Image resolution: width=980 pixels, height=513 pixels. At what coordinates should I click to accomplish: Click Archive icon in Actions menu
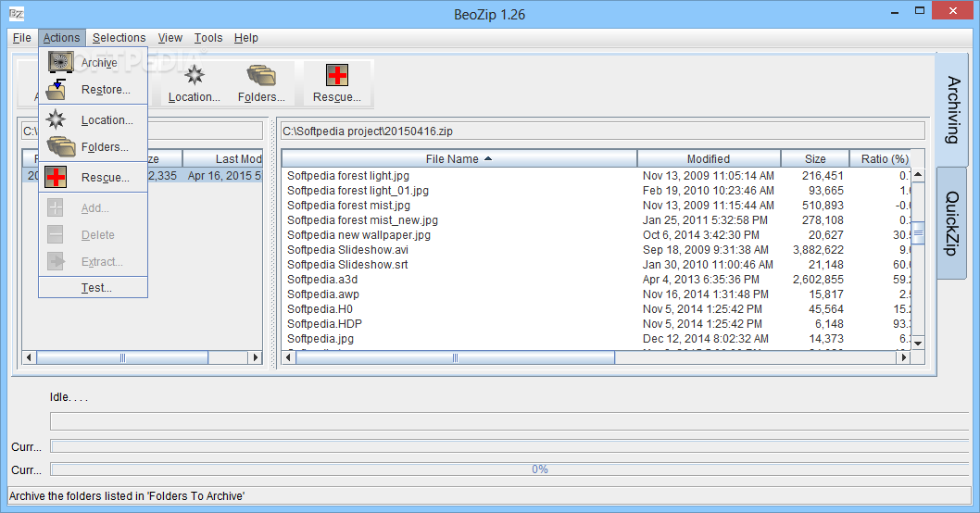(60, 62)
